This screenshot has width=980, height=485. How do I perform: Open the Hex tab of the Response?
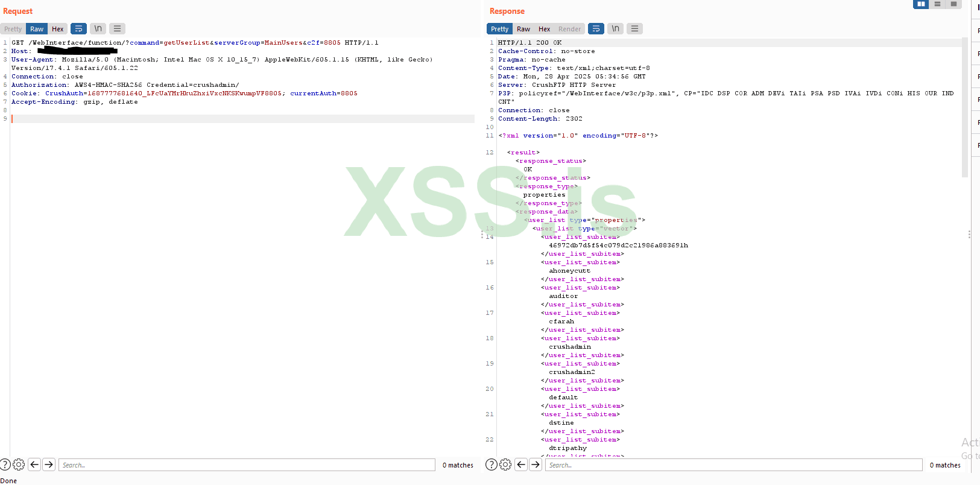click(545, 29)
